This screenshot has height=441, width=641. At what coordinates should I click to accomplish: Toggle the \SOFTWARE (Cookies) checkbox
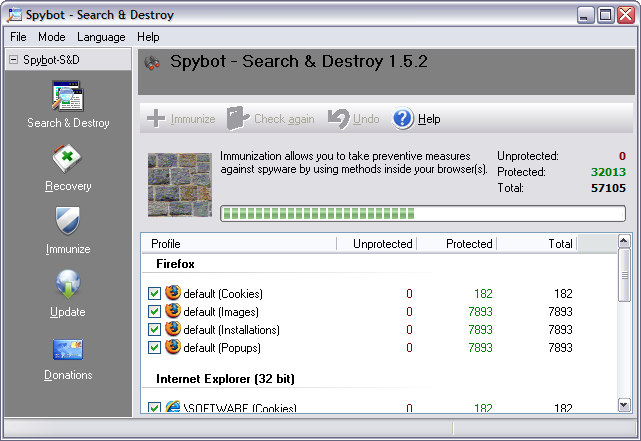[154, 407]
